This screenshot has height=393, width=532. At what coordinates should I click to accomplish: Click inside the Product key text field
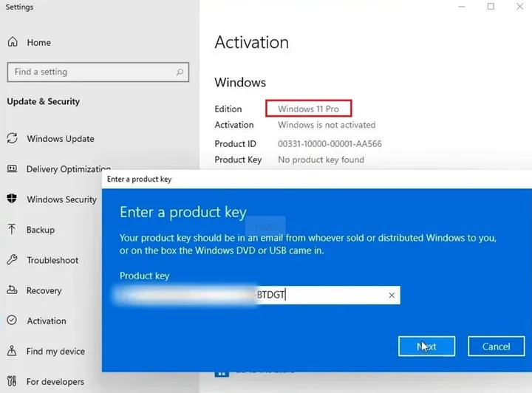click(x=325, y=295)
